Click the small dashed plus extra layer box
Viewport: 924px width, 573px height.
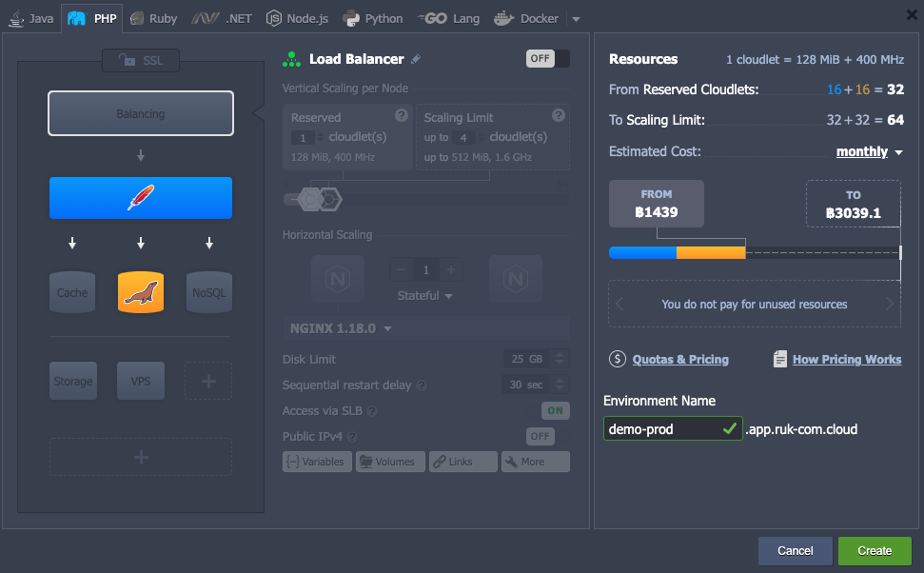pyautogui.click(x=208, y=381)
